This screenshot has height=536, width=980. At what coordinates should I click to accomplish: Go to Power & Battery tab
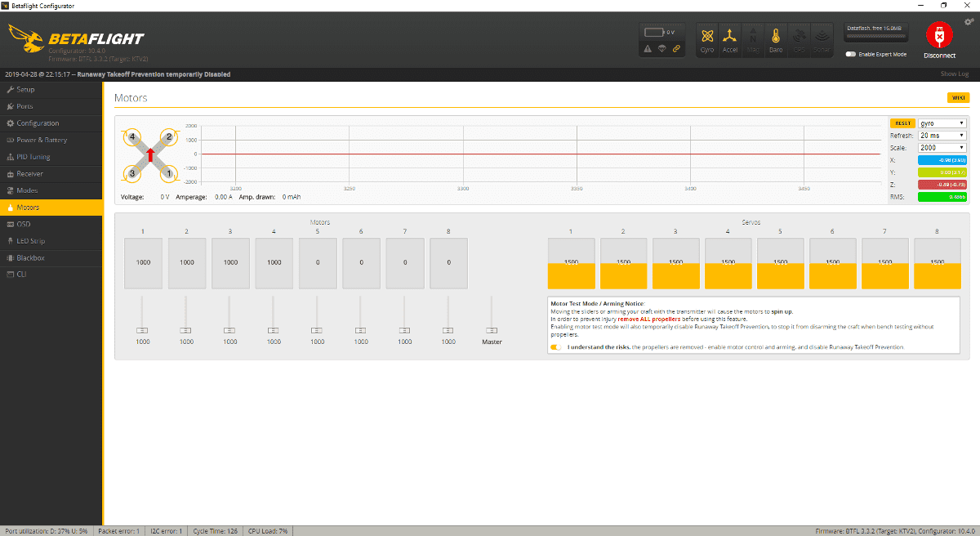click(x=51, y=140)
